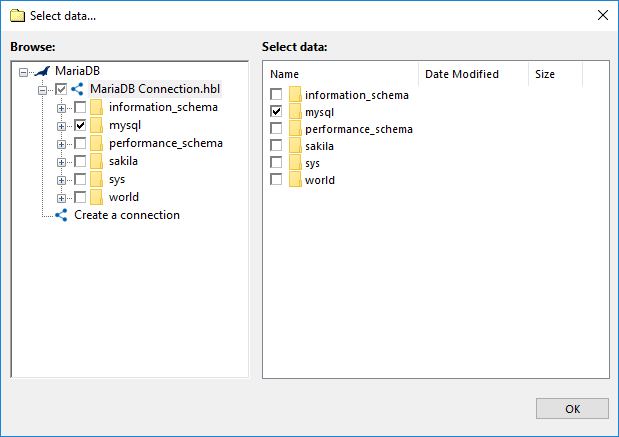Viewport: 619px width, 437px height.
Task: Select MariaDB Connection.hbl tree label
Action: pos(155,89)
